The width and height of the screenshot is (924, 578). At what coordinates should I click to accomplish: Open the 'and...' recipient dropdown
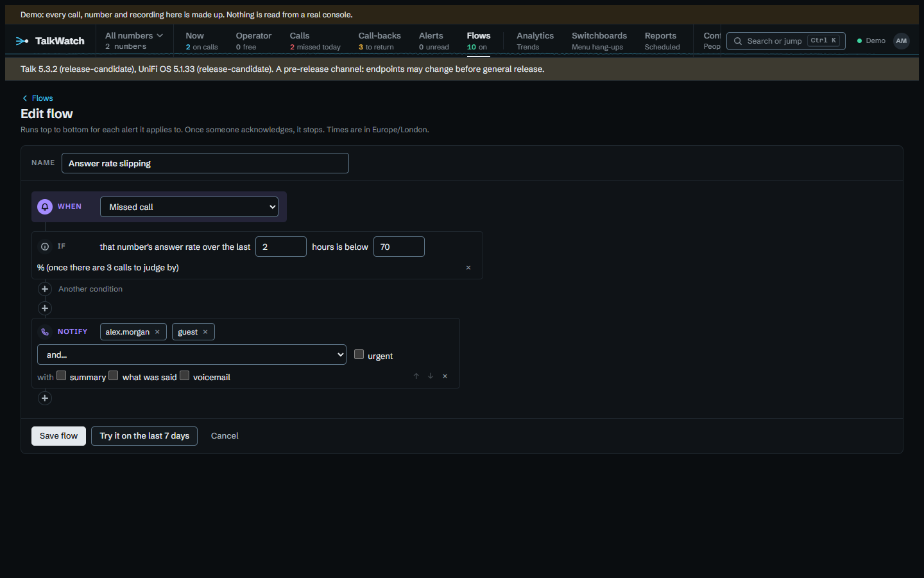pyautogui.click(x=192, y=355)
